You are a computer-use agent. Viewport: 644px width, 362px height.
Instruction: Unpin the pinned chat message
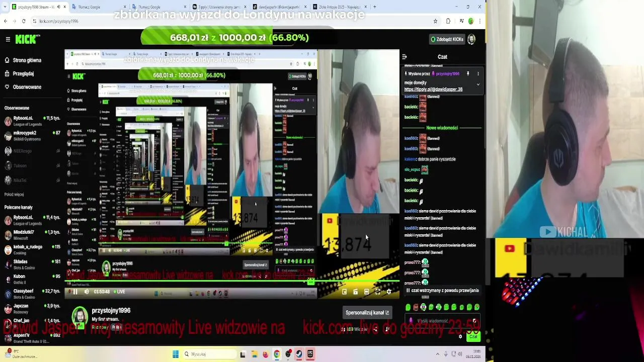(468, 74)
